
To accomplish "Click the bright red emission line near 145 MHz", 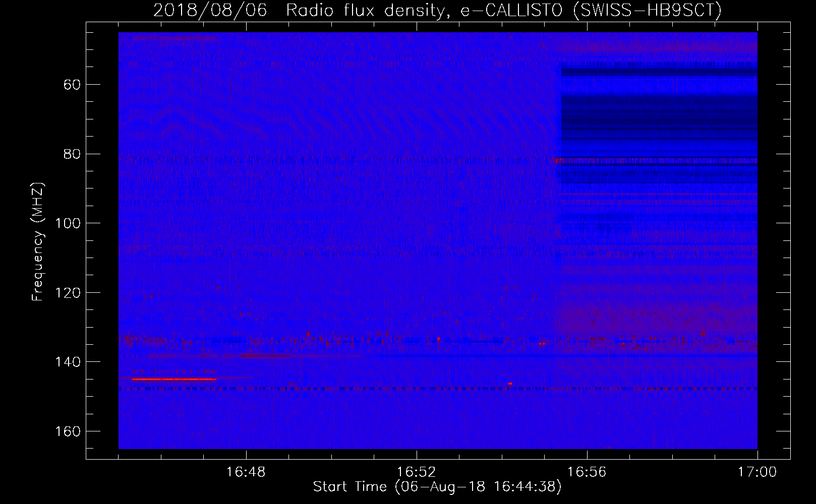I will click(174, 379).
